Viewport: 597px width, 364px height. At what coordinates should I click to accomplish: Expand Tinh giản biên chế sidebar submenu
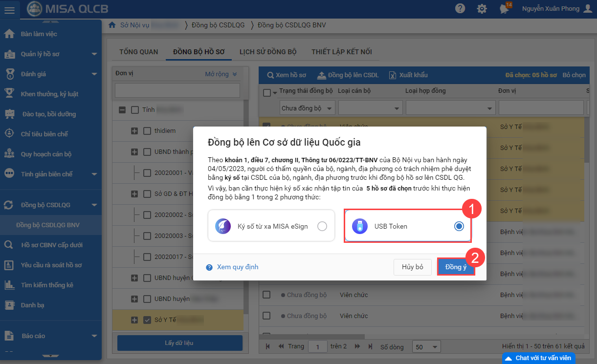click(x=94, y=174)
